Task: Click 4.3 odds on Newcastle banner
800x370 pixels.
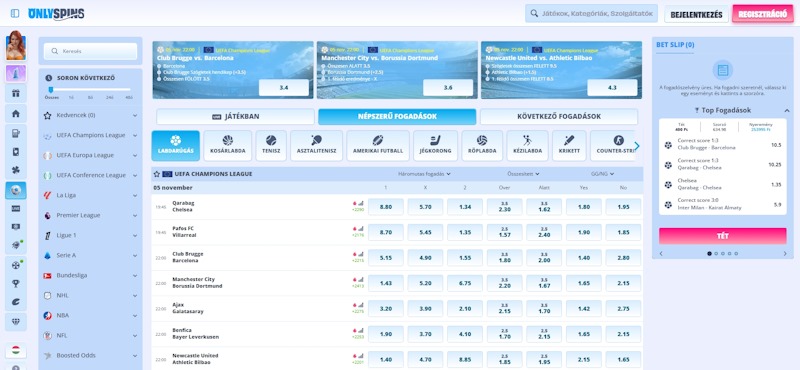Action: pos(612,88)
